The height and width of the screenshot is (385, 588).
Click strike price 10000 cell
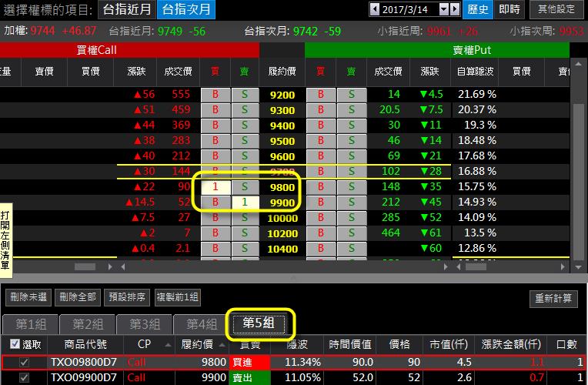[282, 218]
